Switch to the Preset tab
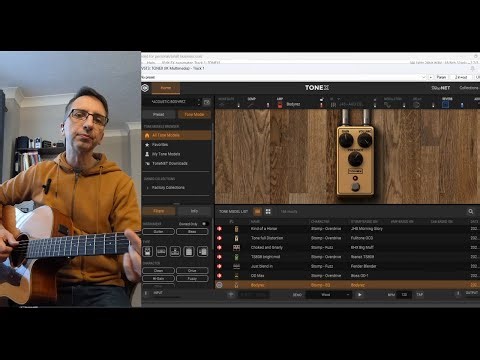This screenshot has height=360, width=480. coord(159,114)
